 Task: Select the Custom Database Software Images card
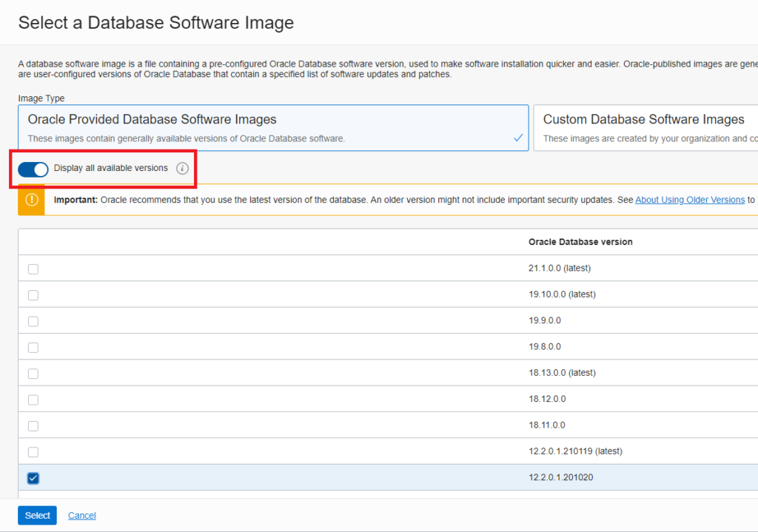645,128
